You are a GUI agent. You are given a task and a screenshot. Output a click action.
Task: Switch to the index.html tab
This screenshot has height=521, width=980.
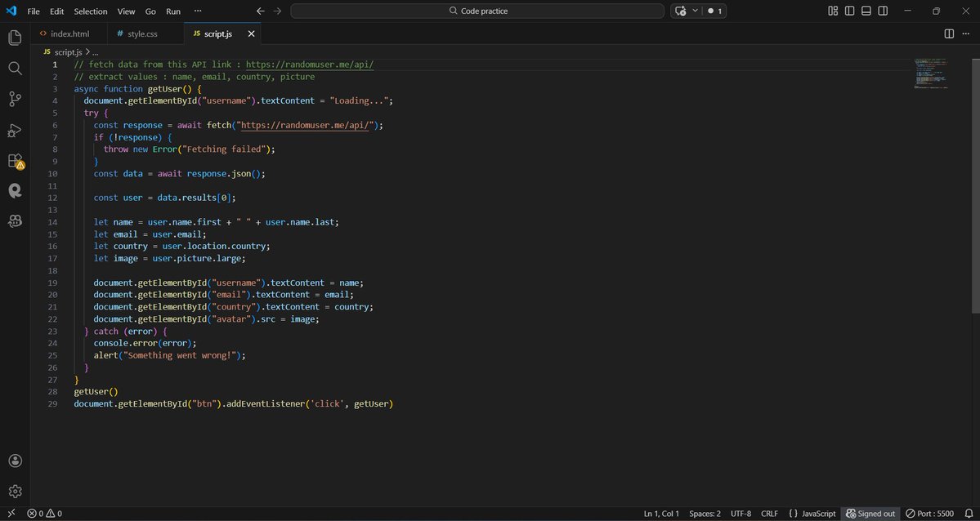pyautogui.click(x=69, y=33)
